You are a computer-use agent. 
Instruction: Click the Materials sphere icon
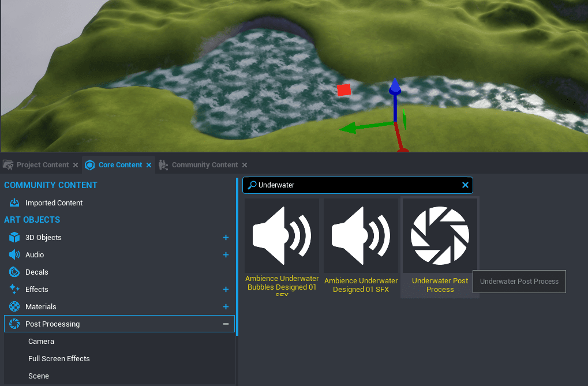(x=14, y=306)
